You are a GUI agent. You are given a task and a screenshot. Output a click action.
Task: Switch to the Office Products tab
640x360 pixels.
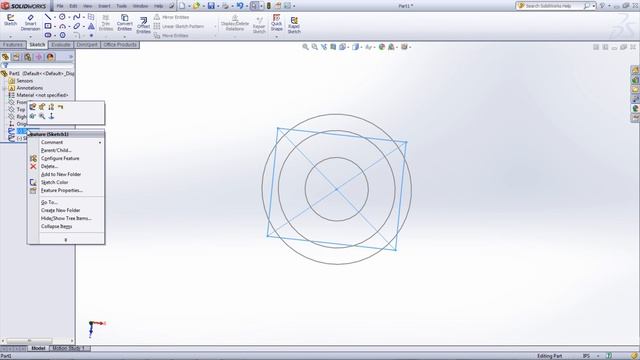pyautogui.click(x=120, y=44)
